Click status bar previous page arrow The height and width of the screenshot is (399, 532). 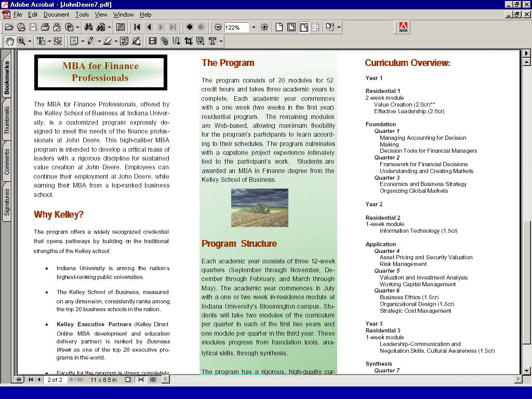pos(39,380)
